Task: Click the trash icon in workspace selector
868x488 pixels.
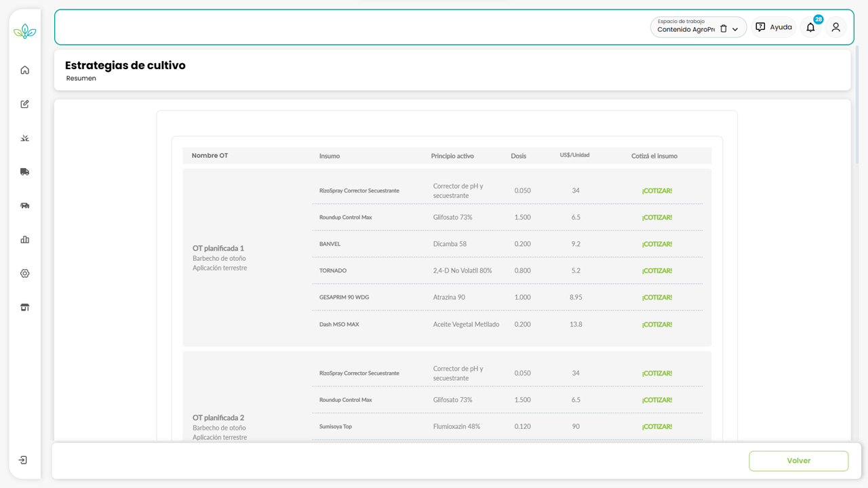Action: pos(724,29)
